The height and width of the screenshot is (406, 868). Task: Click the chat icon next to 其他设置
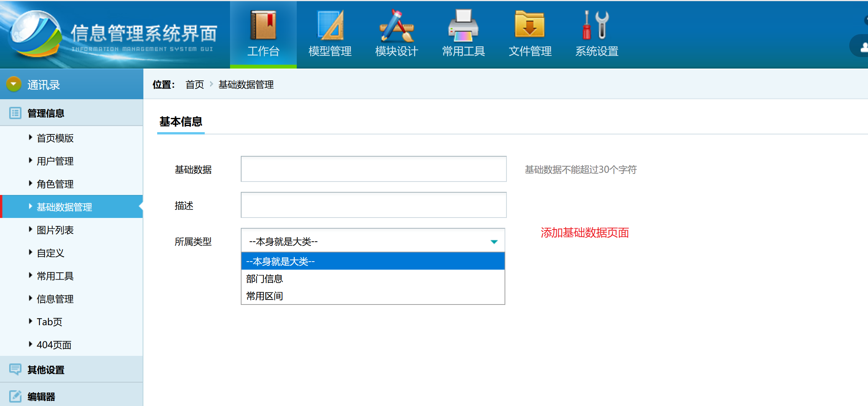[15, 369]
